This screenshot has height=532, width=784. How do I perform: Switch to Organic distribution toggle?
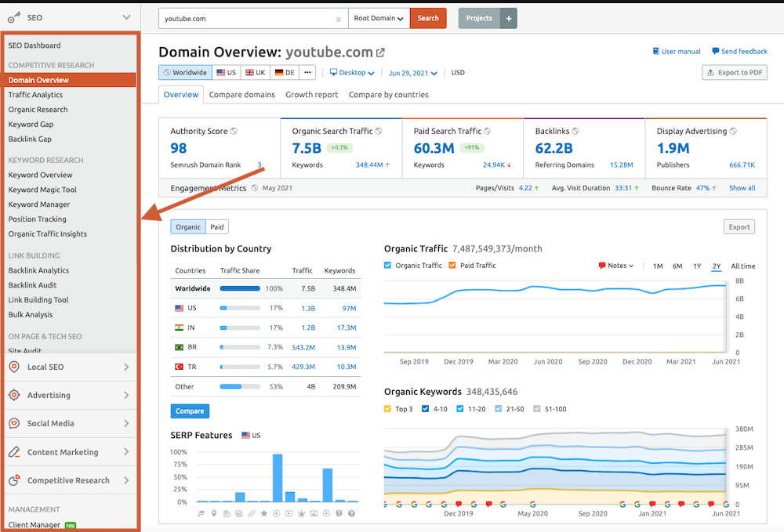click(x=188, y=226)
